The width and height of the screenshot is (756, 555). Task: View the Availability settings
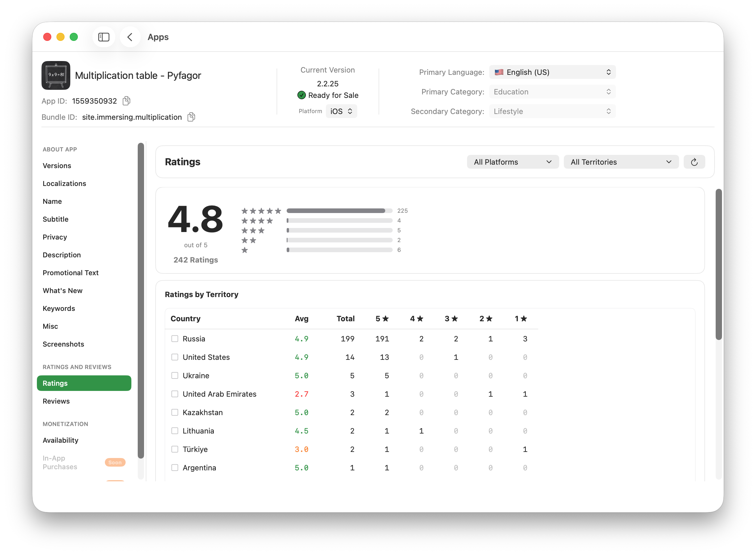click(x=61, y=440)
